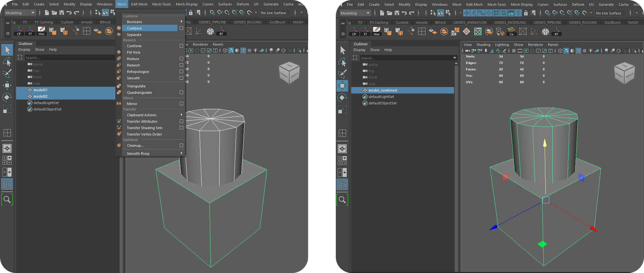Toggle wireframe on shaded in right viewport
This screenshot has width=644, height=273.
578,51
